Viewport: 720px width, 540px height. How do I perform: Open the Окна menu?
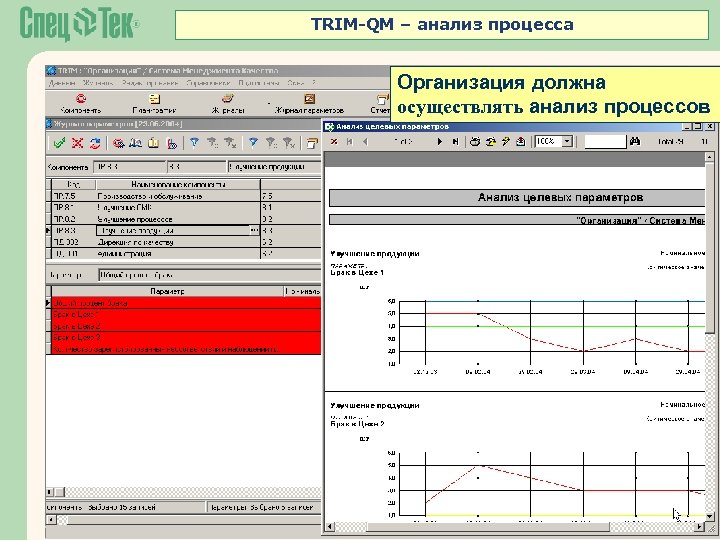[295, 83]
